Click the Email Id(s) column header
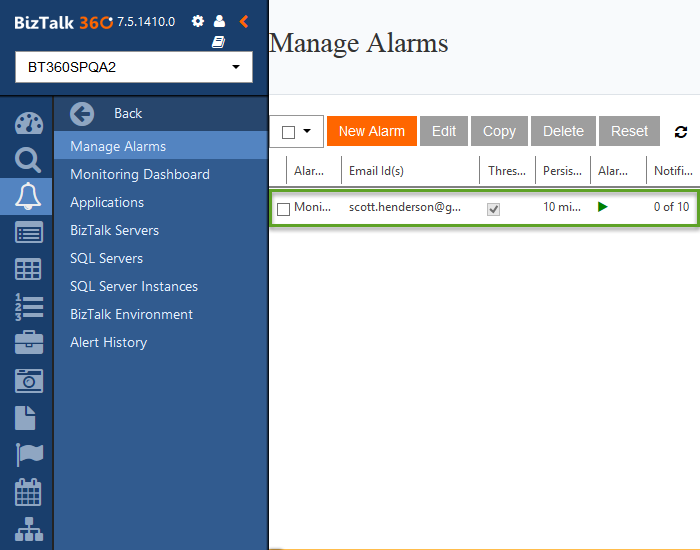This screenshot has height=550, width=700. click(x=376, y=171)
